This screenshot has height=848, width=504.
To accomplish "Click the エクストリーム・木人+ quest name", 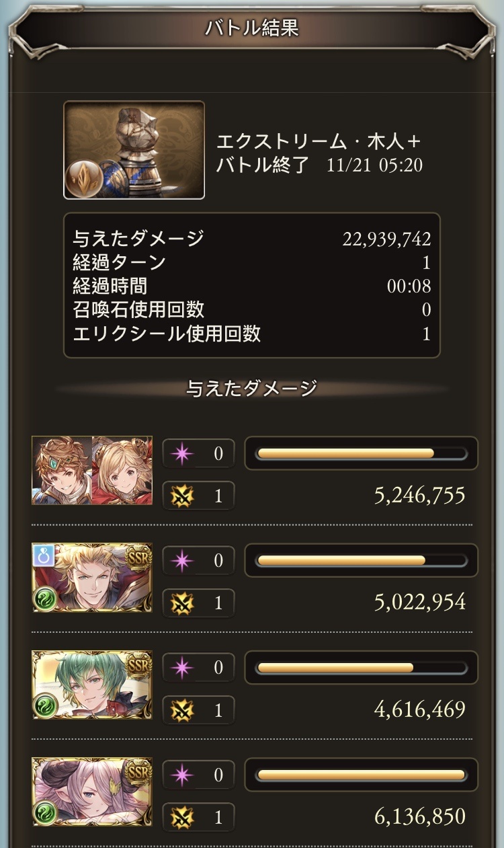I will [319, 142].
